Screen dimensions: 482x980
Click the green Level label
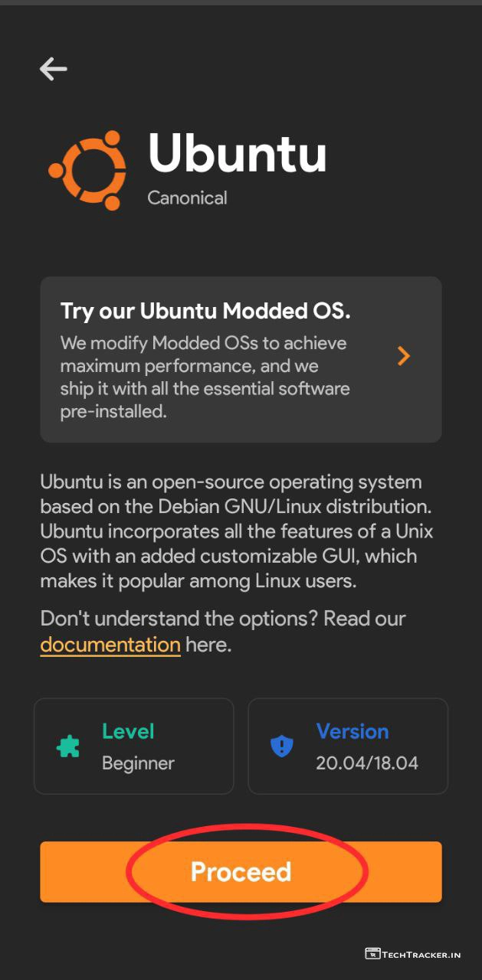tap(128, 731)
